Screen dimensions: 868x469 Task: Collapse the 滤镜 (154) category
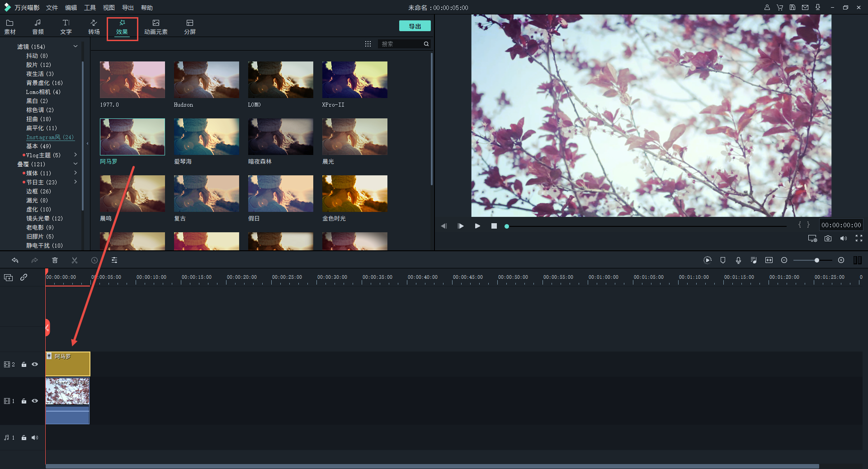(75, 47)
